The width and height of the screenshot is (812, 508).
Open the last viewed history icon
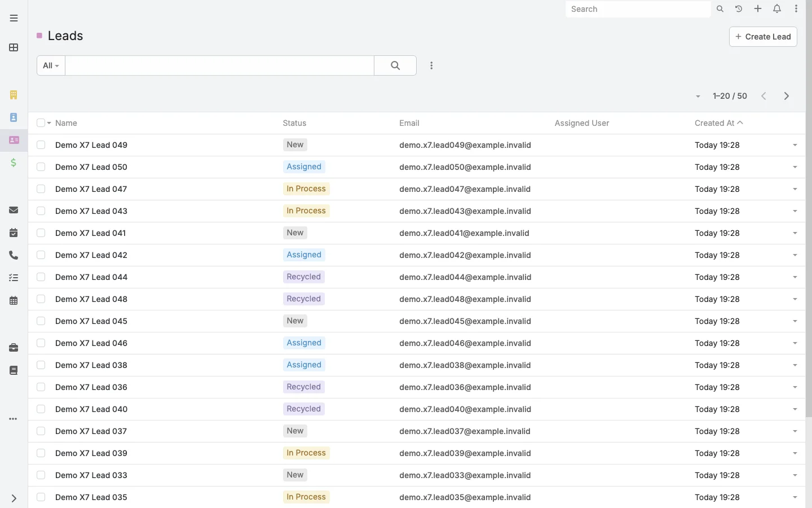pos(739,9)
